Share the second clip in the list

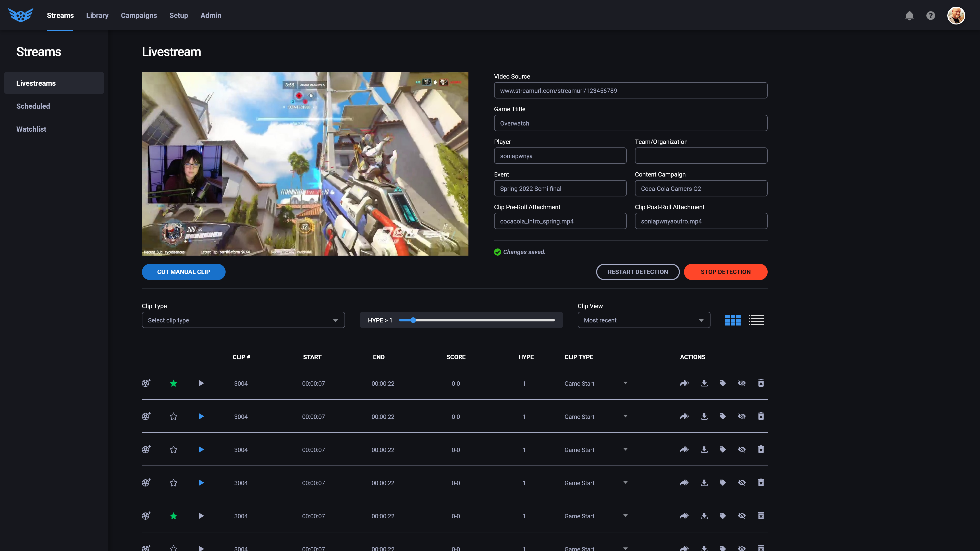(684, 416)
